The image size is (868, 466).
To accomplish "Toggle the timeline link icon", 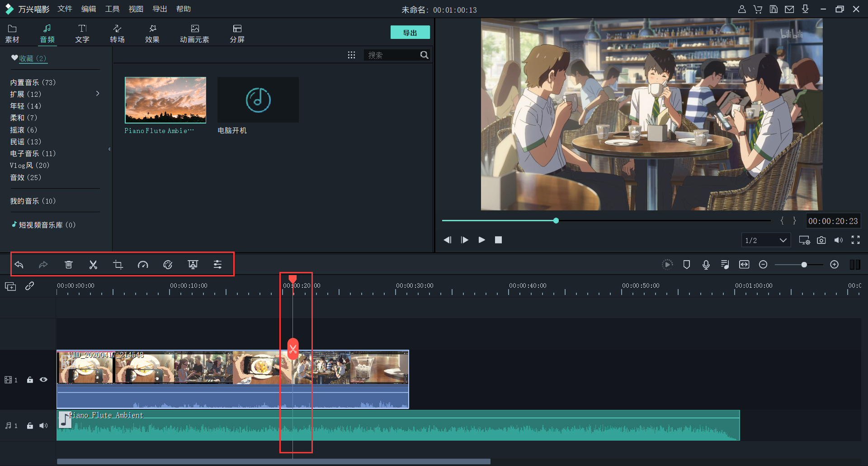I will pos(30,286).
